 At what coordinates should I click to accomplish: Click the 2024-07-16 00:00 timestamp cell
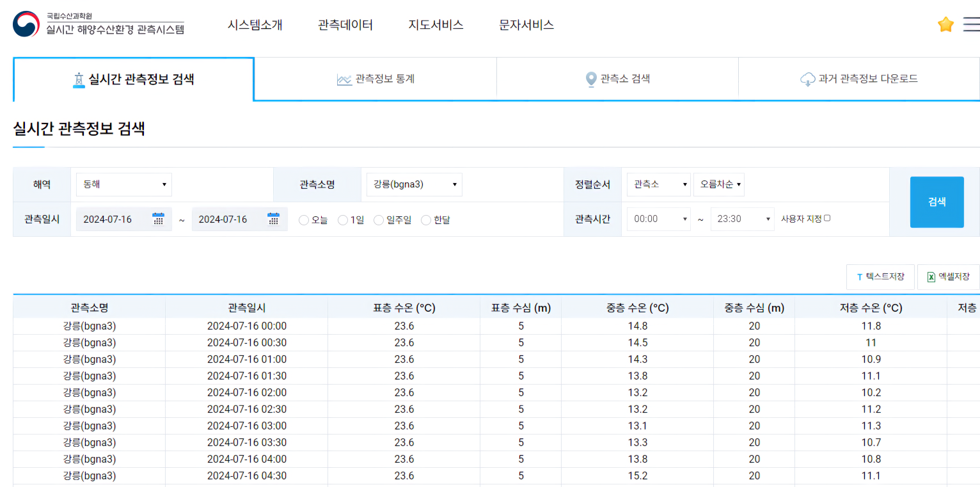click(x=247, y=326)
